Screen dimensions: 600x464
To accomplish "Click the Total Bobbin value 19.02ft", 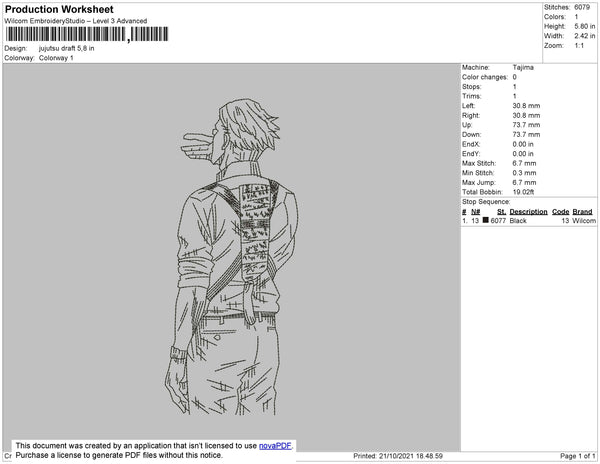I will pyautogui.click(x=523, y=192).
